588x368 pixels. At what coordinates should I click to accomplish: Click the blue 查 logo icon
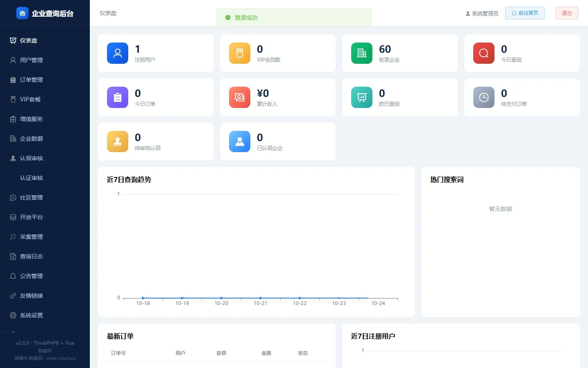[22, 13]
